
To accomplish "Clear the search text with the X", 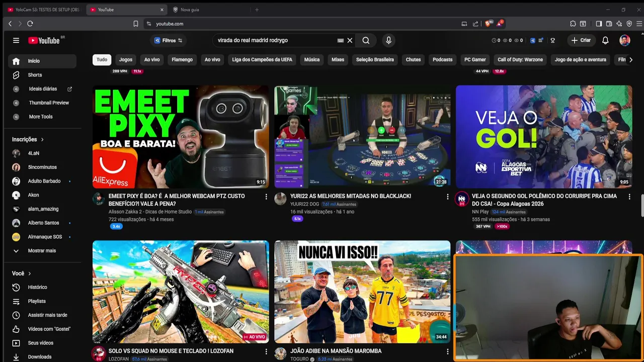I will [350, 40].
